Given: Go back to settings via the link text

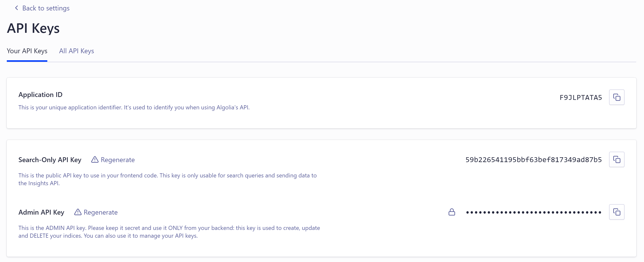Looking at the screenshot, I should pyautogui.click(x=46, y=8).
